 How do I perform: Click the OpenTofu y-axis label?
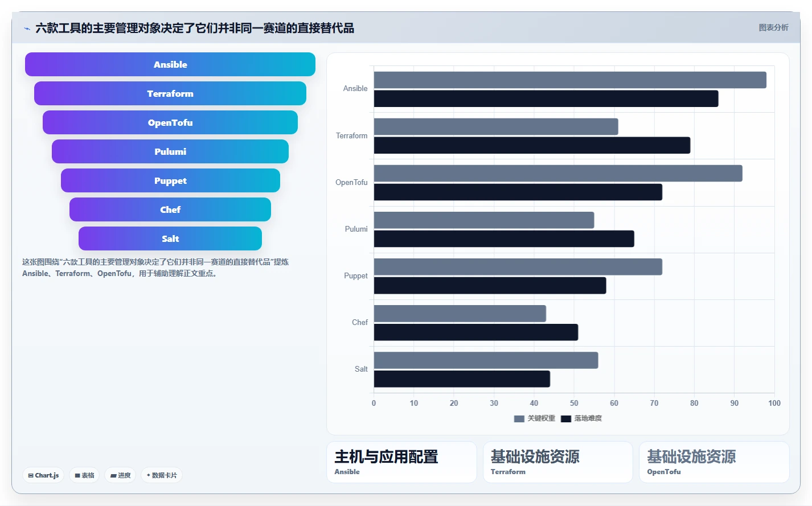click(351, 182)
